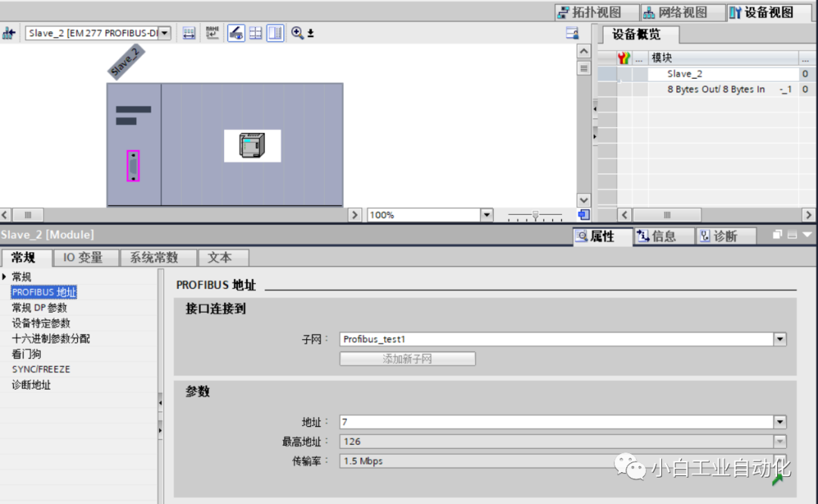The image size is (818, 504).
Task: Click the show module names toolbar icon
Action: (212, 33)
